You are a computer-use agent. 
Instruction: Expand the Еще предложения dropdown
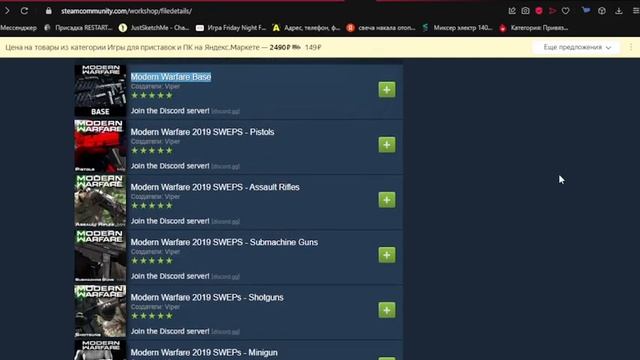coord(576,47)
